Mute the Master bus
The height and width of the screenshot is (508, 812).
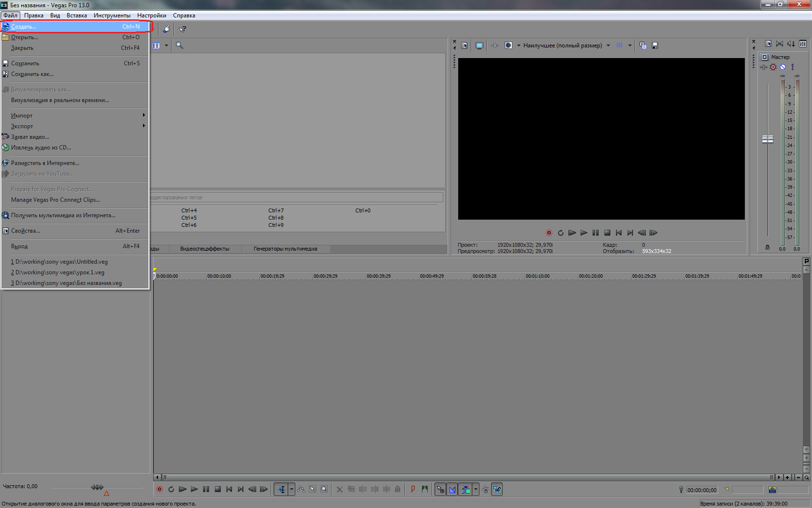(783, 67)
